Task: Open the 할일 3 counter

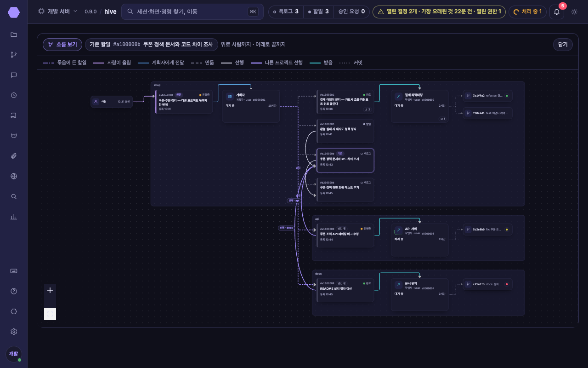Action: pyautogui.click(x=318, y=11)
